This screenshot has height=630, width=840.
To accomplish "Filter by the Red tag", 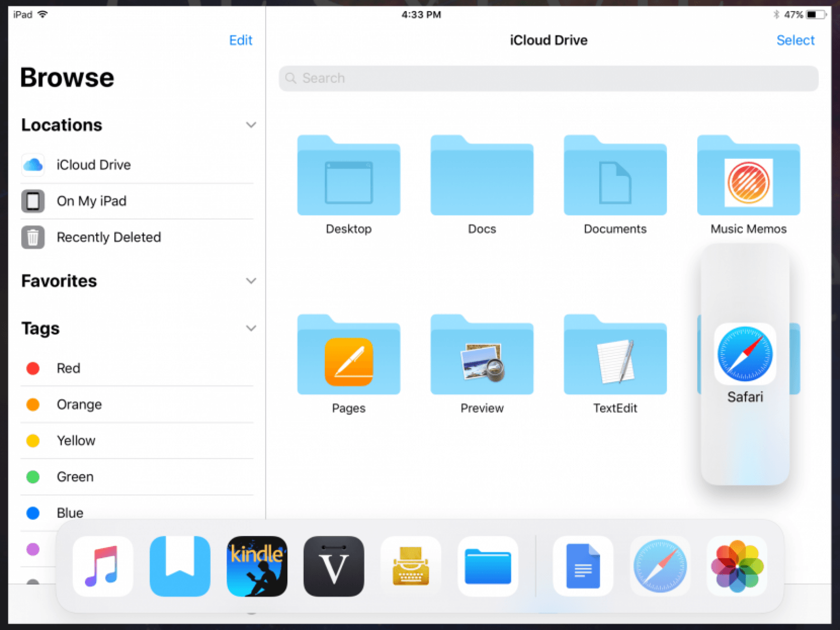I will point(137,368).
